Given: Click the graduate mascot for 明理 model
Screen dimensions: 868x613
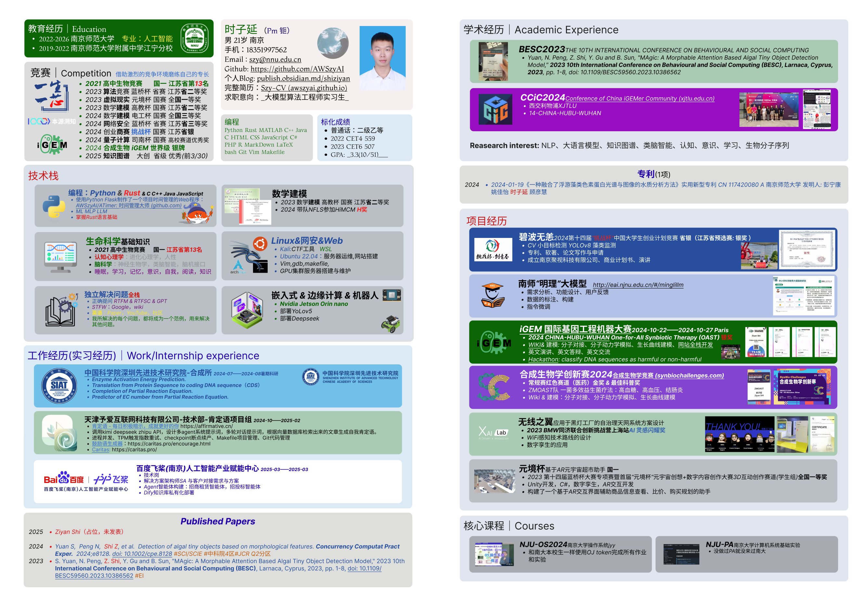Looking at the screenshot, I should [x=493, y=296].
